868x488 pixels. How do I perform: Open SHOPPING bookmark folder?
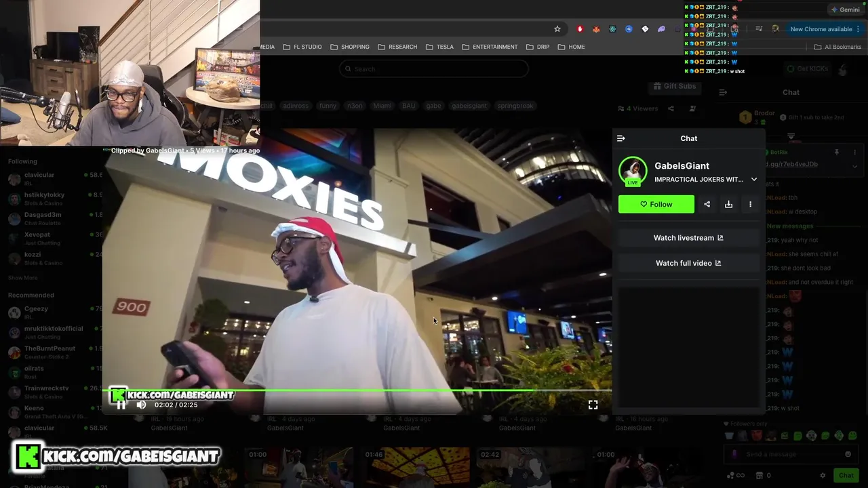click(350, 47)
